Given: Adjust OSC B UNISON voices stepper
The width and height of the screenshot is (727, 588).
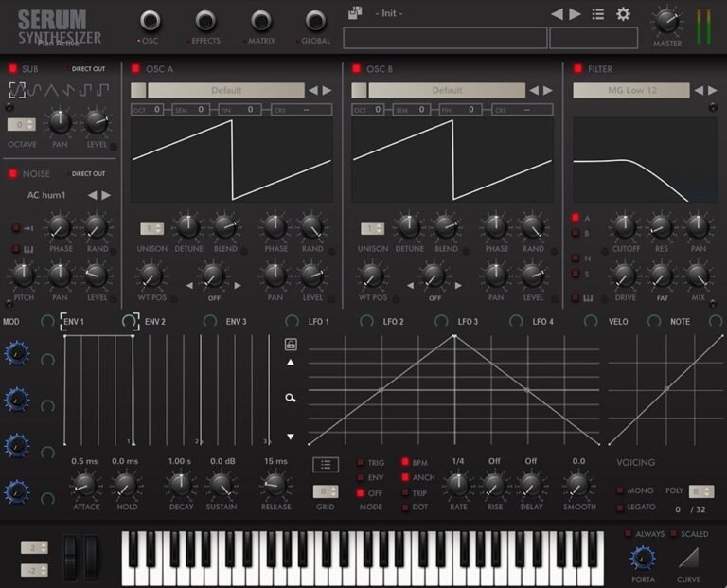Looking at the screenshot, I should (x=373, y=228).
